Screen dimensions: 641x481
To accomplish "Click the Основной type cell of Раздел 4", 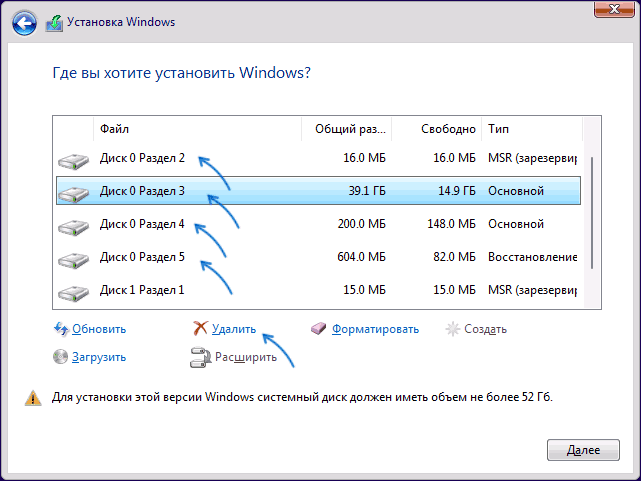I will click(x=516, y=224).
